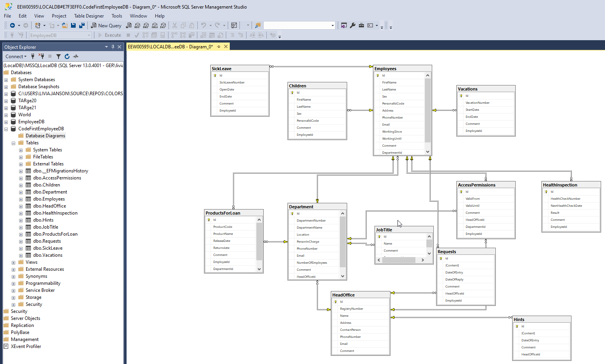Click ProductsForLoan table scroll down arrow
Image resolution: width=605 pixels, height=364 pixels.
(259, 269)
